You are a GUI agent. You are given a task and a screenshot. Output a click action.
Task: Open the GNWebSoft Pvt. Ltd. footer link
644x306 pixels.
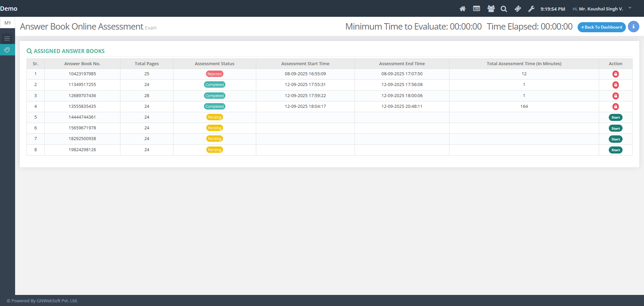pos(57,301)
